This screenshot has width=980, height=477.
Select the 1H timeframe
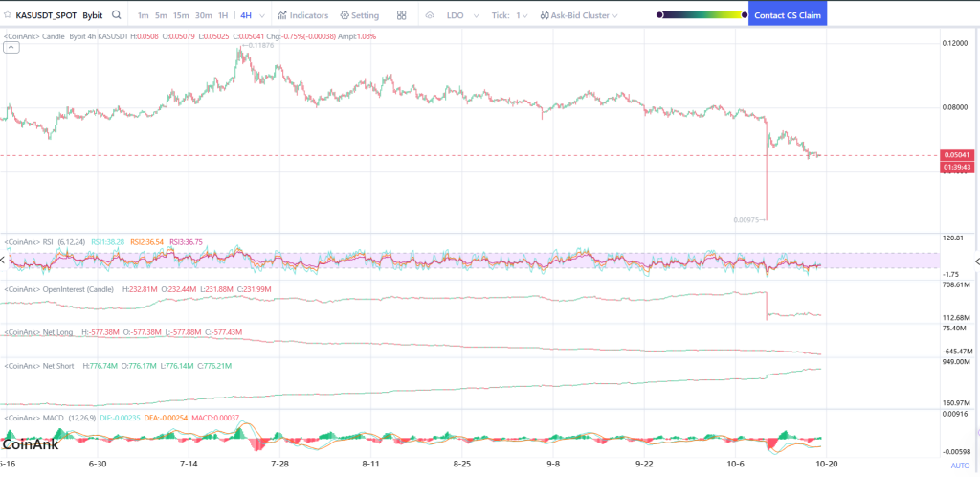pos(223,15)
